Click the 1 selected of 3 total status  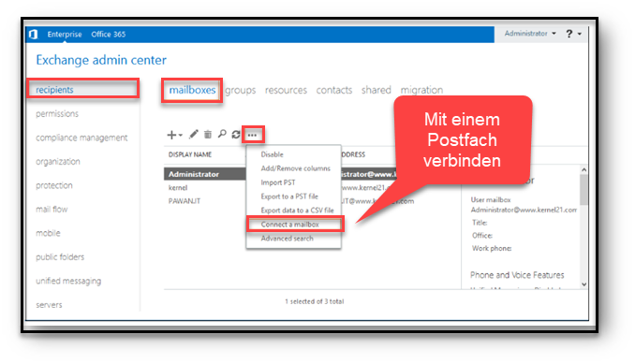click(315, 301)
